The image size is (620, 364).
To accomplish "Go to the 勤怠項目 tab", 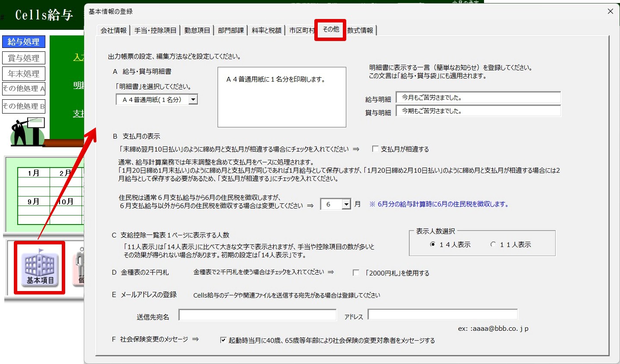I will click(197, 30).
